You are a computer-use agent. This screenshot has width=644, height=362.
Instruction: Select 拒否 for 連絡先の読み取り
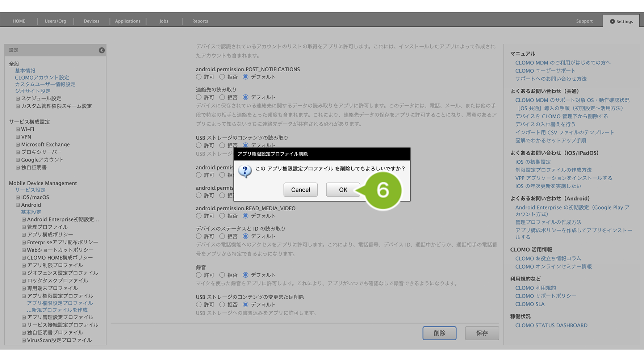coord(222,97)
